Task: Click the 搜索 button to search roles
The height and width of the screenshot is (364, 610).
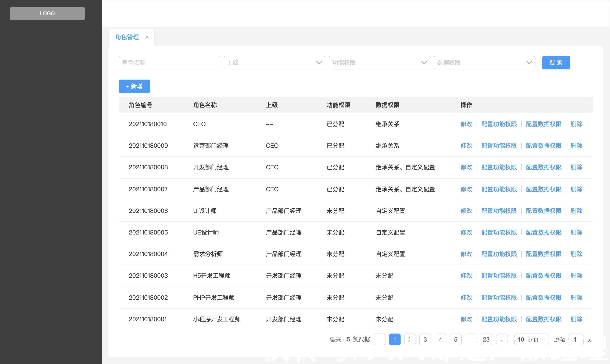Action: [556, 62]
